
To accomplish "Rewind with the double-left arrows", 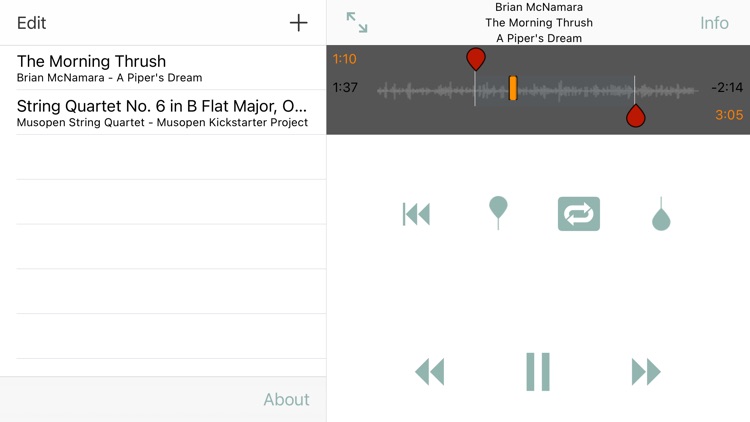I will point(430,371).
